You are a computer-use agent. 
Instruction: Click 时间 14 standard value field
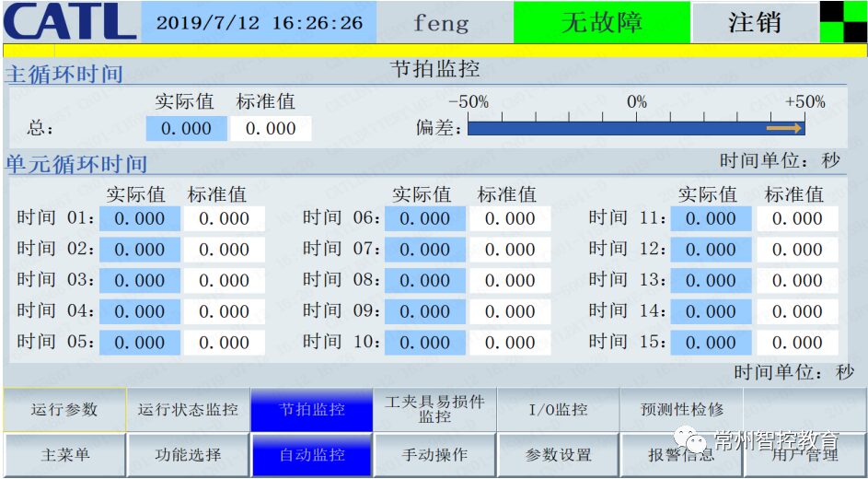tap(798, 311)
